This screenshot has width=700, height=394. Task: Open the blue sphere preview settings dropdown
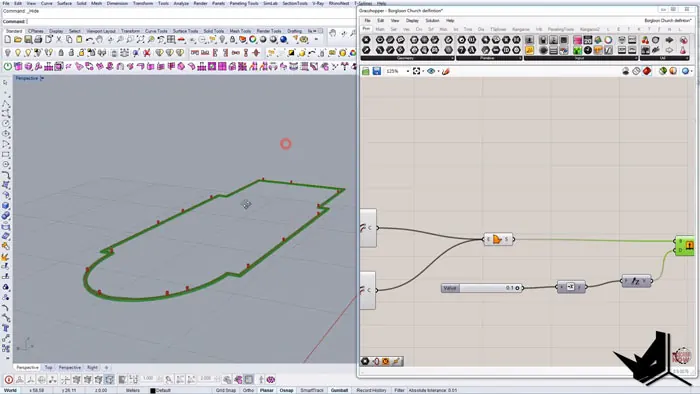pyautogui.click(x=692, y=71)
